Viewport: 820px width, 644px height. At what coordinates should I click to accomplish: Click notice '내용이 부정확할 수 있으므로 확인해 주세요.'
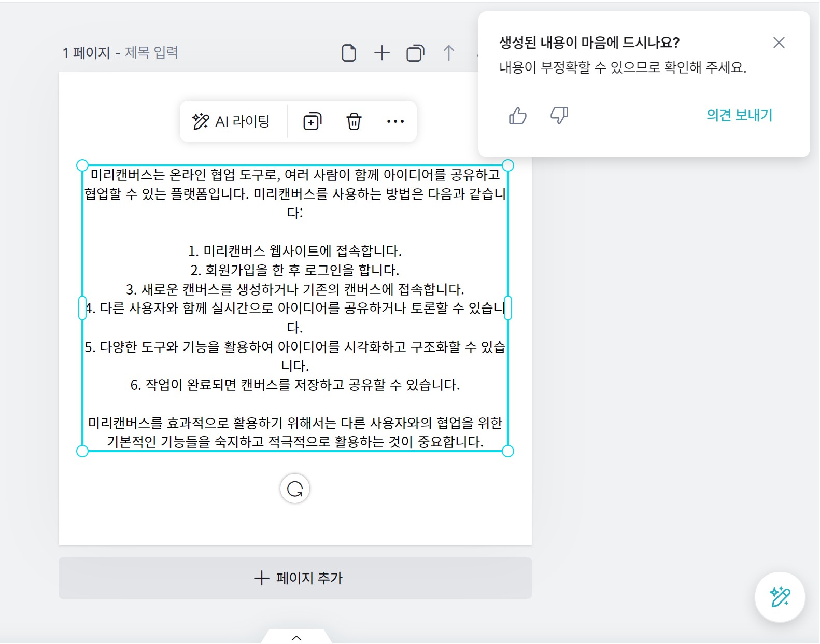coord(623,67)
